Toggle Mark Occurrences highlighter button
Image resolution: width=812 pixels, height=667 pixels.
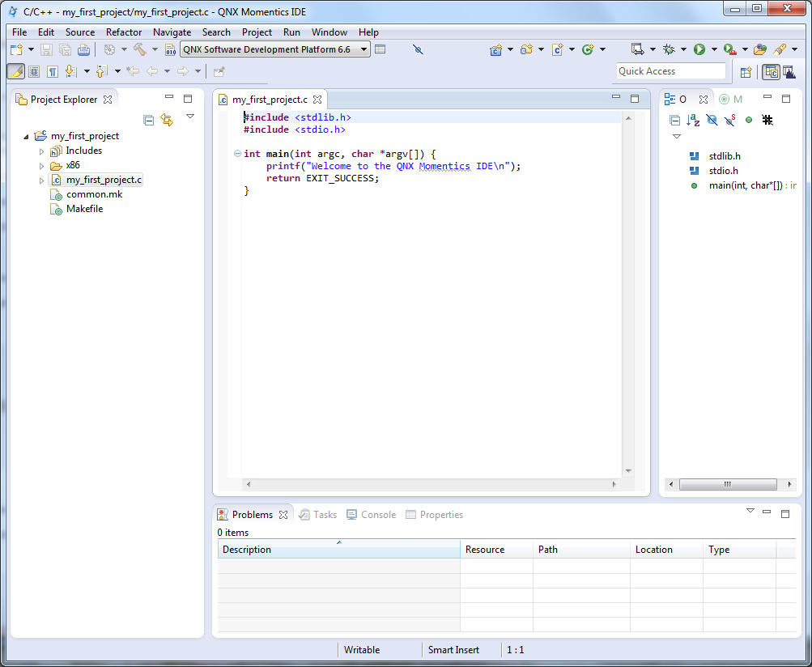[x=16, y=71]
